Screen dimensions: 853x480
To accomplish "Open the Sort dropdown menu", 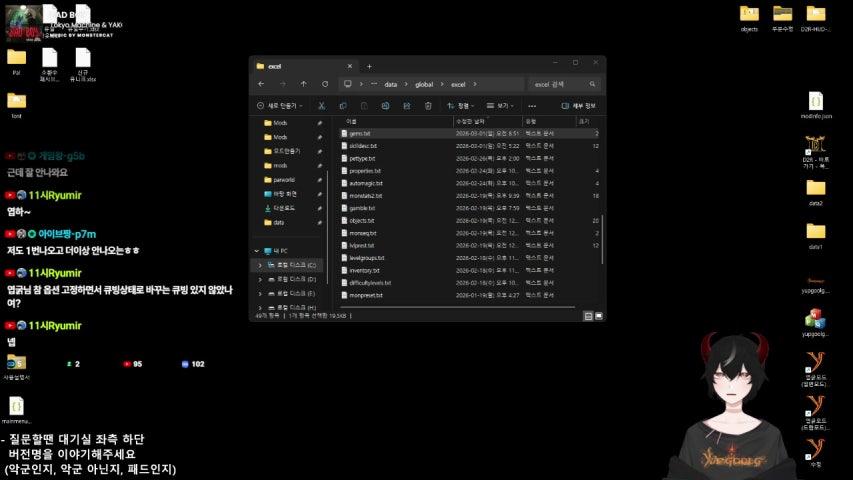I will pos(460,106).
